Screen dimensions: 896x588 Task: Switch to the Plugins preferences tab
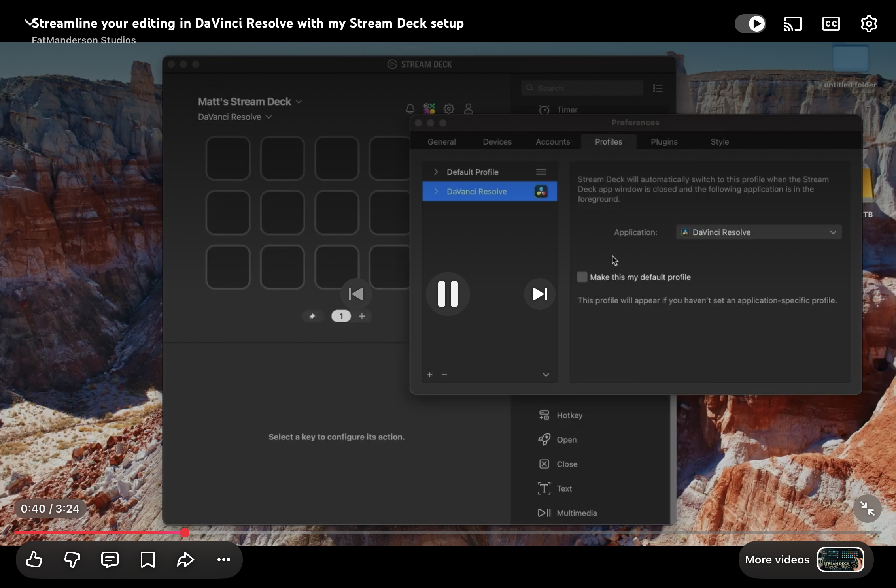pos(664,142)
